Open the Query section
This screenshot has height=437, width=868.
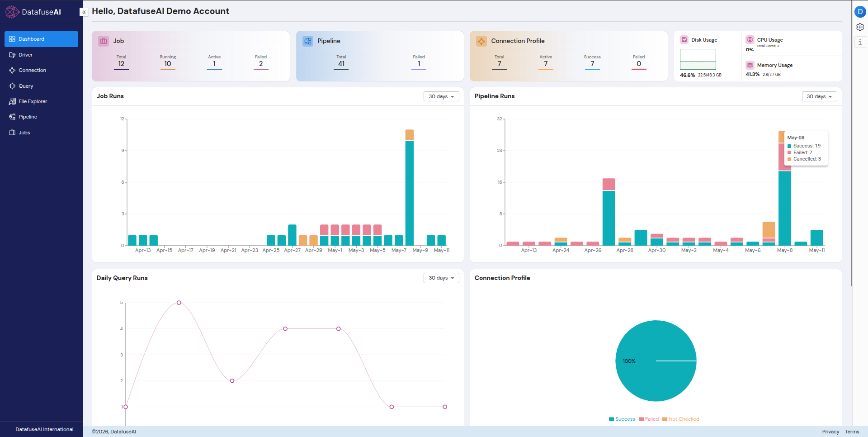click(x=41, y=86)
